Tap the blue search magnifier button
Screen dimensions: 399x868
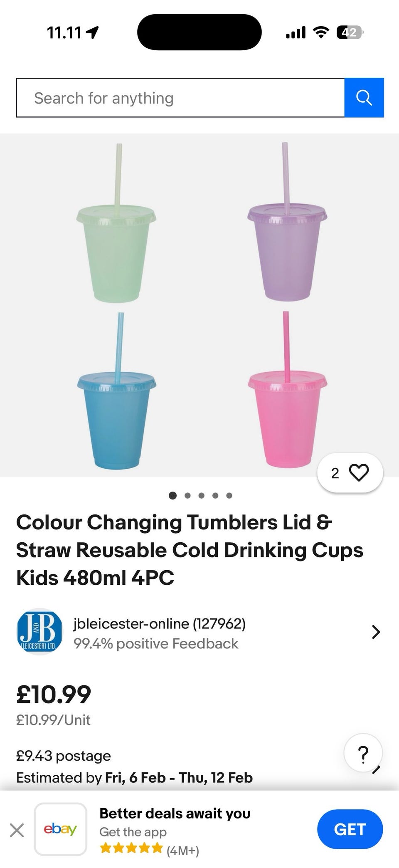(364, 98)
